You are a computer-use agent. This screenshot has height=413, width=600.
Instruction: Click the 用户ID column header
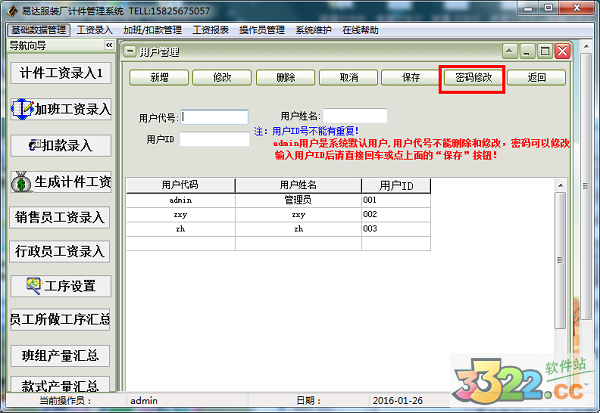point(396,185)
